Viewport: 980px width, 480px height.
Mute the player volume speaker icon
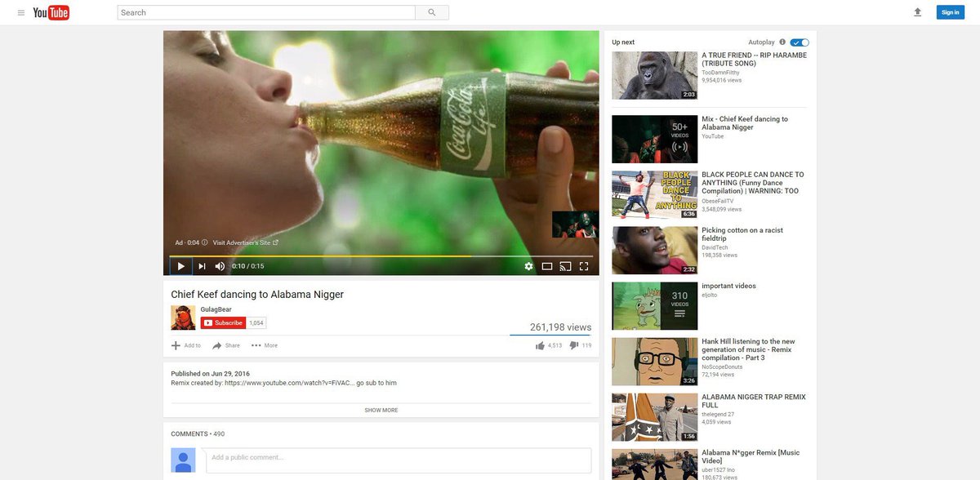pos(220,266)
